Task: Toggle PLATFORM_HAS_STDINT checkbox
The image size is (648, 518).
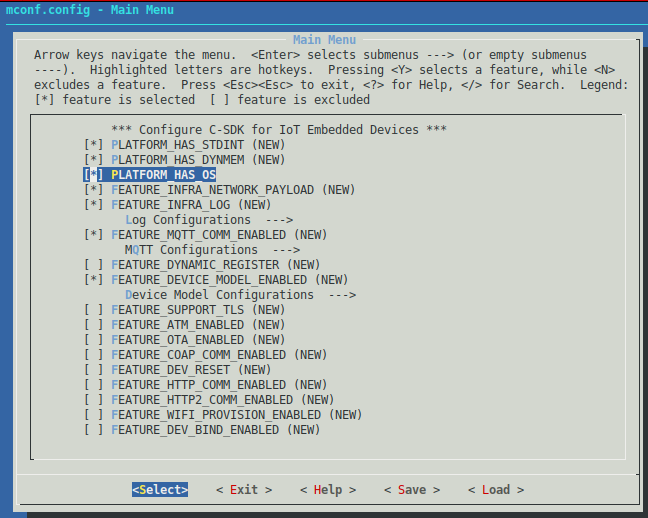Action: pos(93,145)
